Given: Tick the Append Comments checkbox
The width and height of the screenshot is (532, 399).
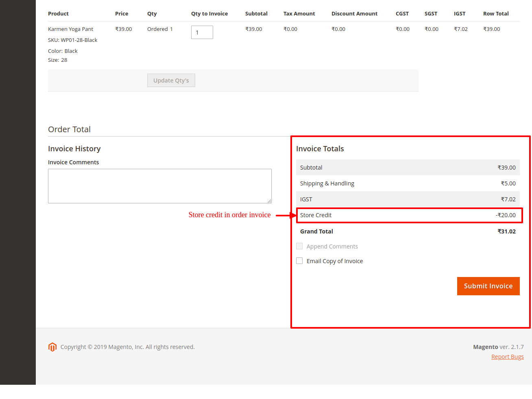Looking at the screenshot, I should click(299, 246).
